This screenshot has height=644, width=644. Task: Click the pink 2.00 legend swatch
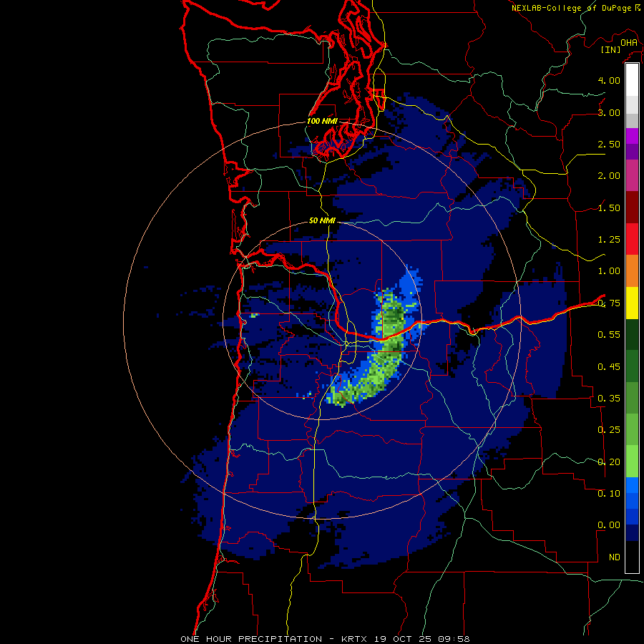pos(632,175)
